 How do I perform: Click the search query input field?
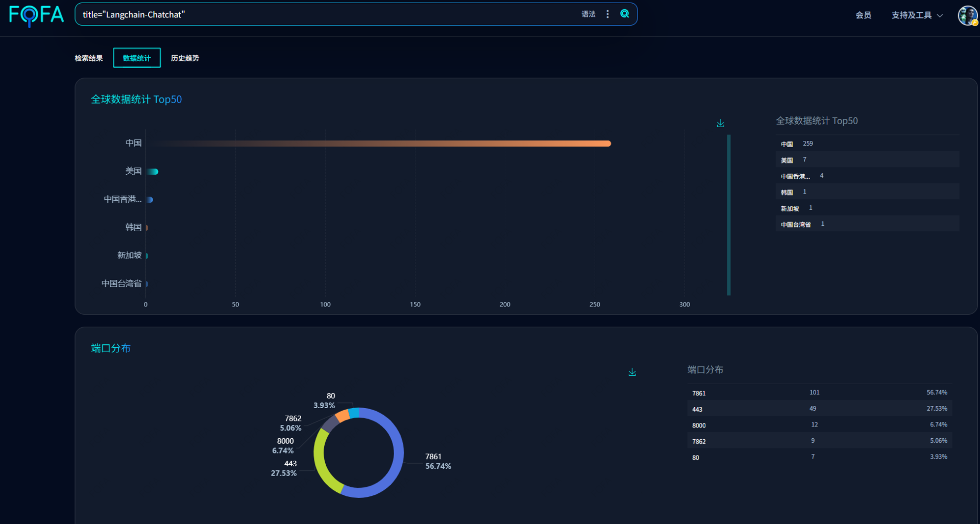pyautogui.click(x=327, y=15)
